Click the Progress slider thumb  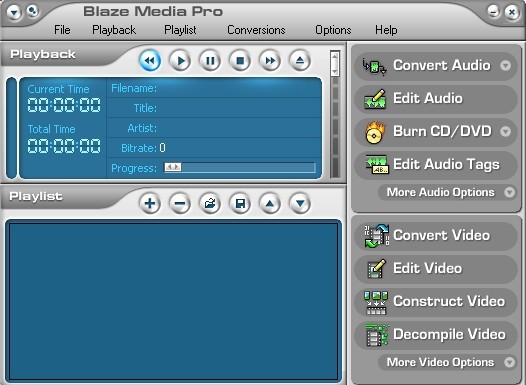[173, 167]
